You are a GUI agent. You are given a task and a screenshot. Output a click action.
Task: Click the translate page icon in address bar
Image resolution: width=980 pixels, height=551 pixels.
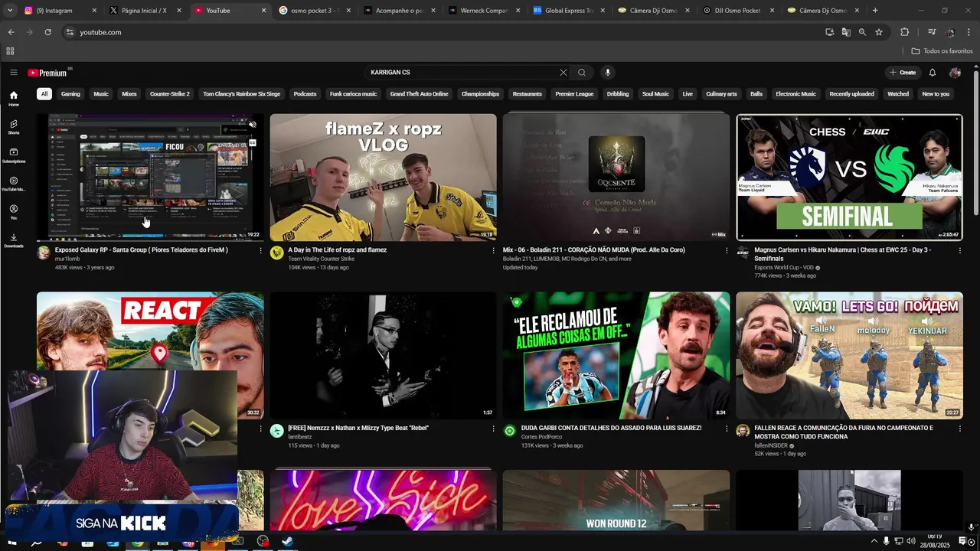click(846, 32)
